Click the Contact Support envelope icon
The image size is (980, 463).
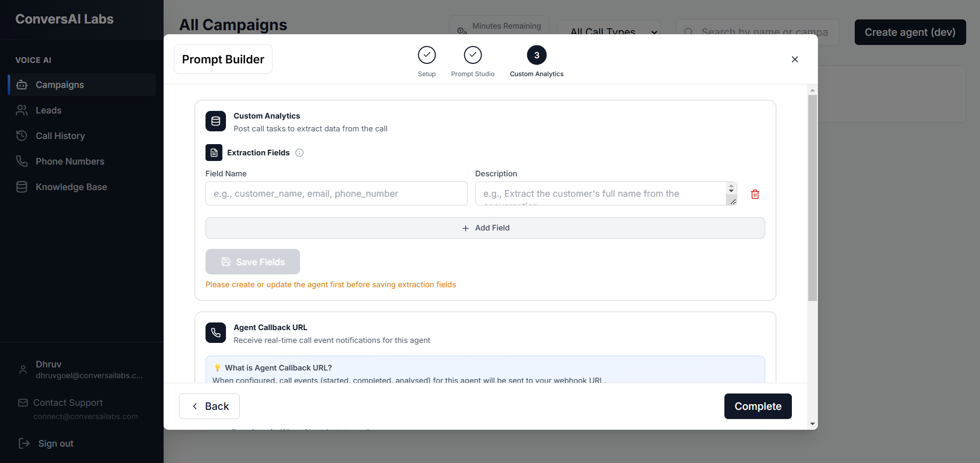[23, 403]
